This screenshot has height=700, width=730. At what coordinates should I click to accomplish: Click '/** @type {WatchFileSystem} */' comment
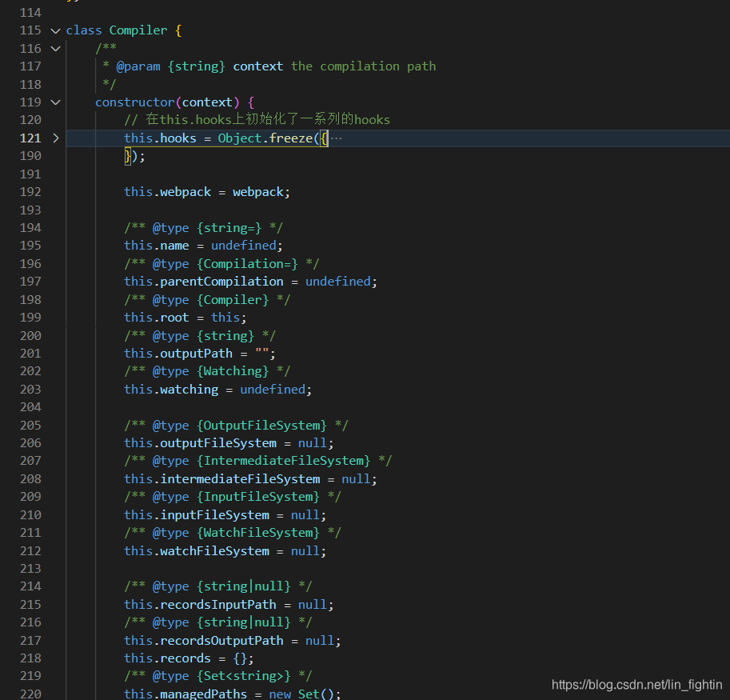[233, 532]
